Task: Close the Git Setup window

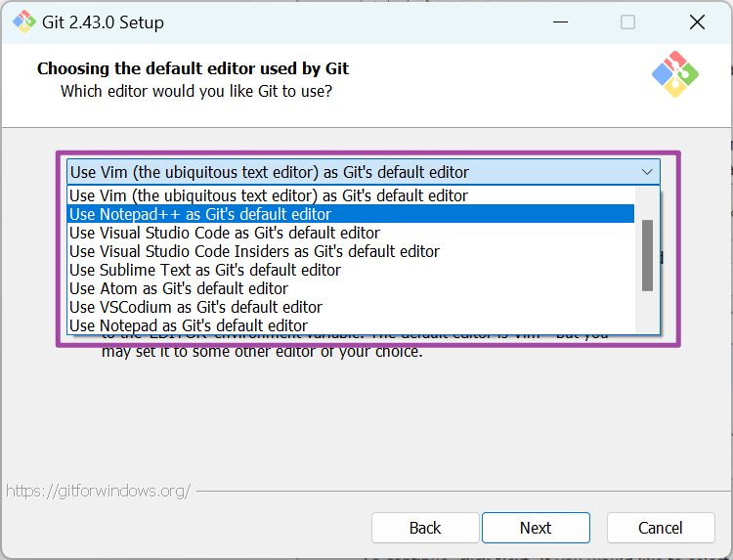Action: pyautogui.click(x=697, y=22)
